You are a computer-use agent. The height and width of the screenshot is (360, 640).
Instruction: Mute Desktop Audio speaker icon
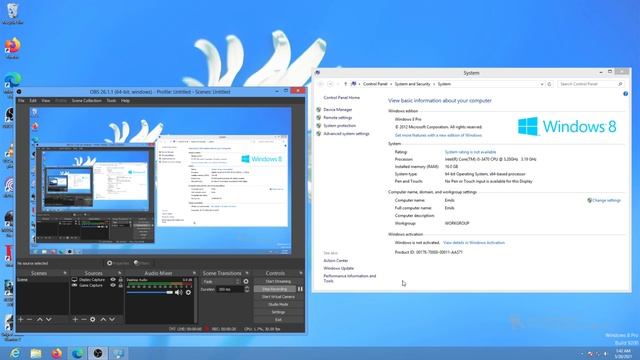178,292
